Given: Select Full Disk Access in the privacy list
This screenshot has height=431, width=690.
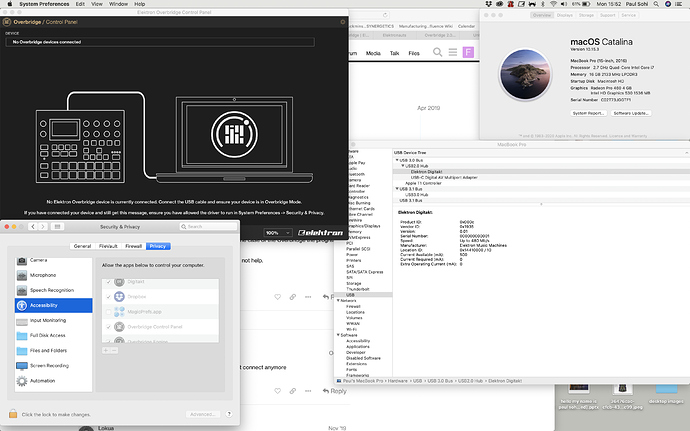Looking at the screenshot, I should coord(53,335).
